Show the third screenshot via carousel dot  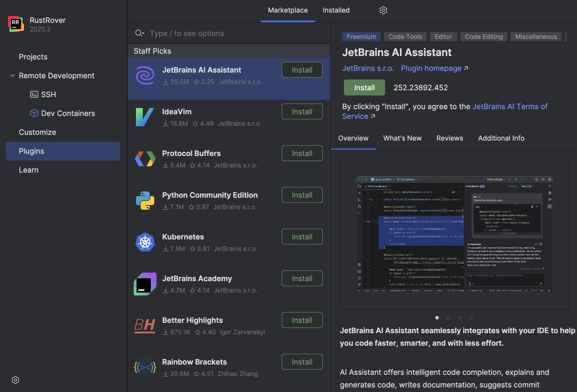(x=460, y=318)
